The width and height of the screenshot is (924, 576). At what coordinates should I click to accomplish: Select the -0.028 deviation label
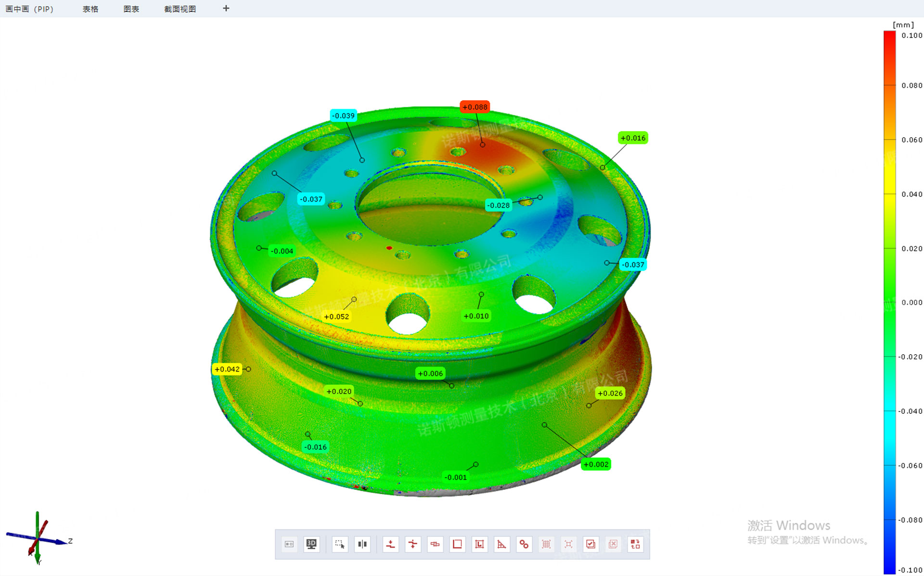tap(498, 205)
